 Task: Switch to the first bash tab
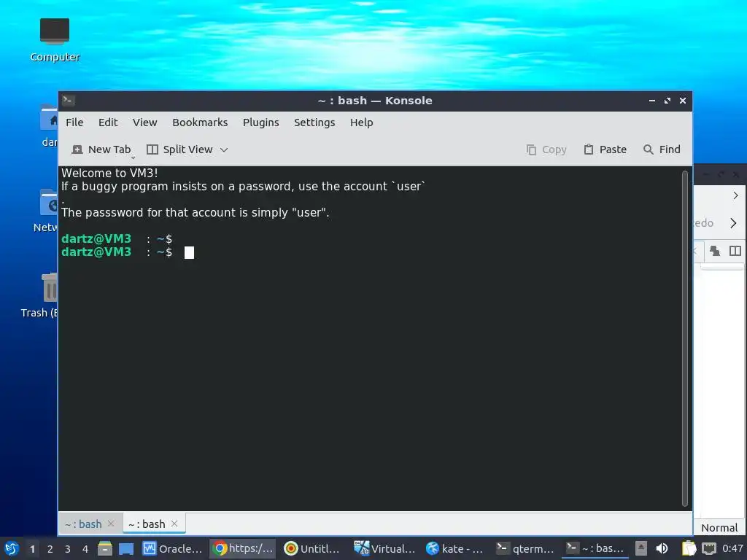coord(83,524)
